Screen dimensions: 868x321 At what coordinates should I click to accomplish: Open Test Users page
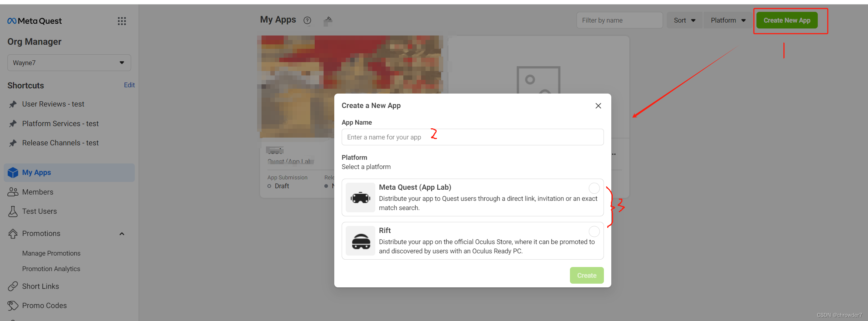40,211
